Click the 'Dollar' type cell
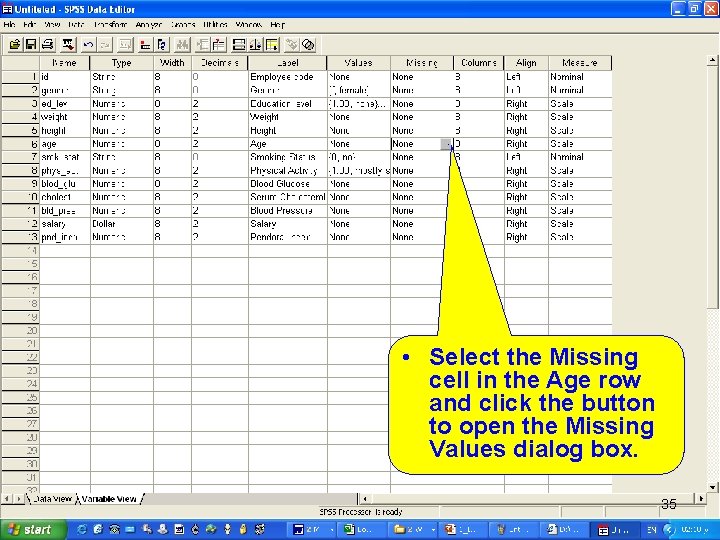 [122, 224]
